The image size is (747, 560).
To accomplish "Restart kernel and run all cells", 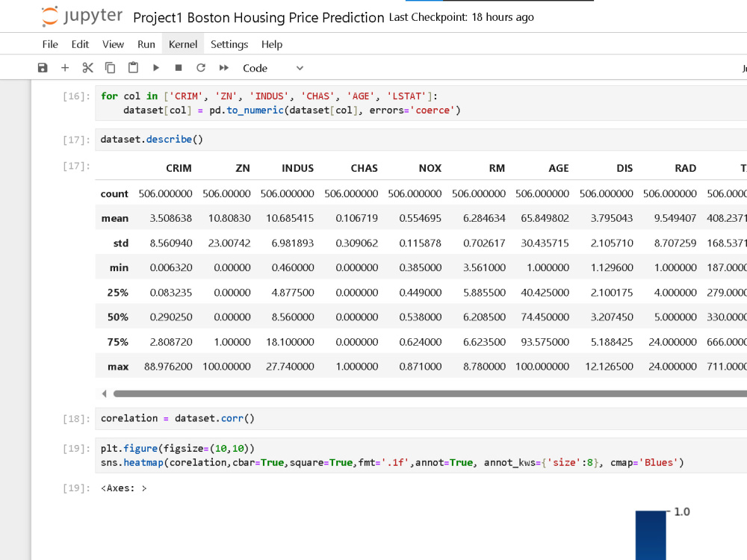I will click(x=224, y=68).
